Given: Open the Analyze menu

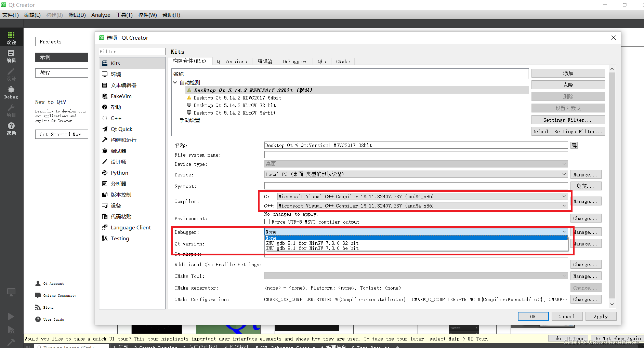Looking at the screenshot, I should click(101, 15).
